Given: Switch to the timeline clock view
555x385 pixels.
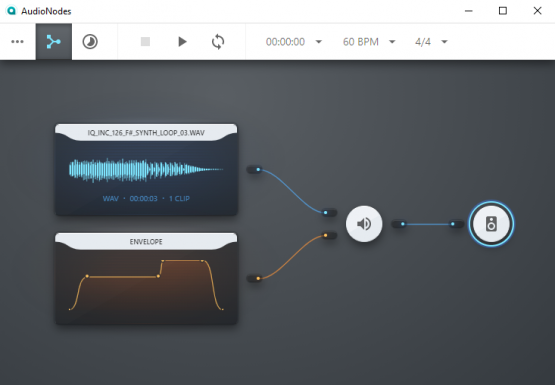Looking at the screenshot, I should tap(90, 42).
